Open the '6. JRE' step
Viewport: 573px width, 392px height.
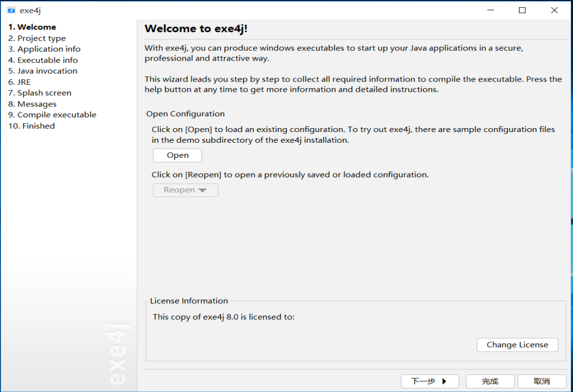20,82
